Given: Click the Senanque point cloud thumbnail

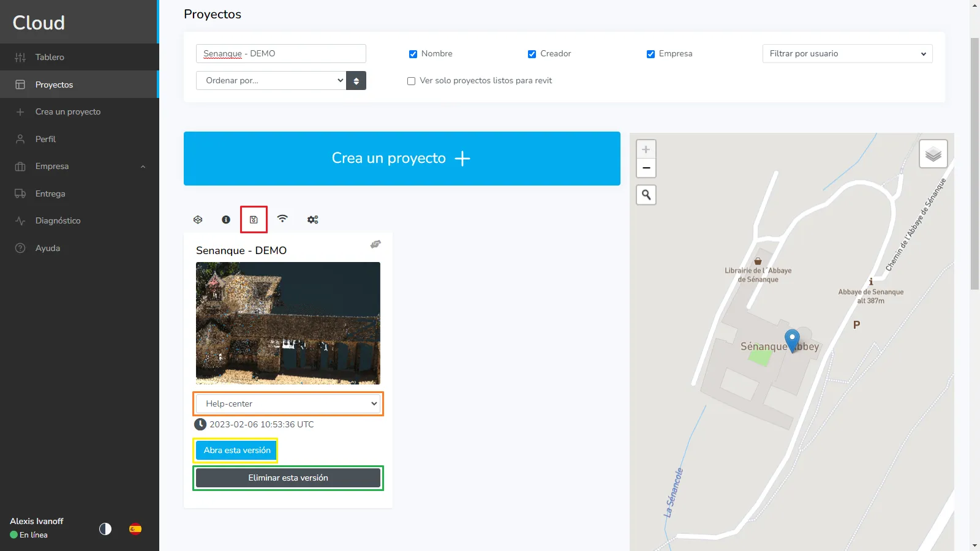Looking at the screenshot, I should coord(288,323).
